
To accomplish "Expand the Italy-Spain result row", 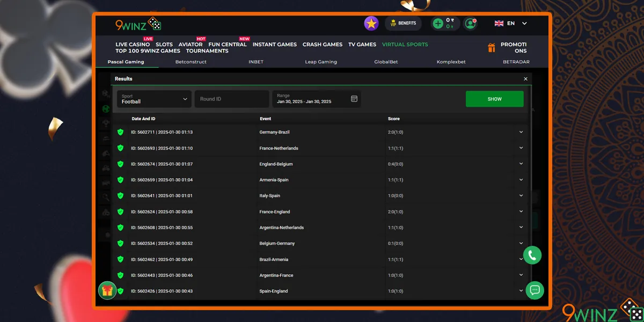I will point(521,196).
